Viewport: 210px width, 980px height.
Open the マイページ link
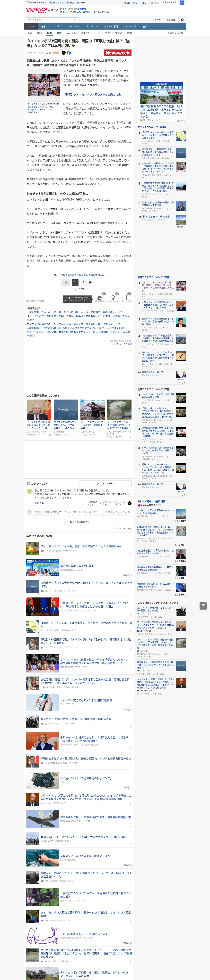(x=157, y=20)
